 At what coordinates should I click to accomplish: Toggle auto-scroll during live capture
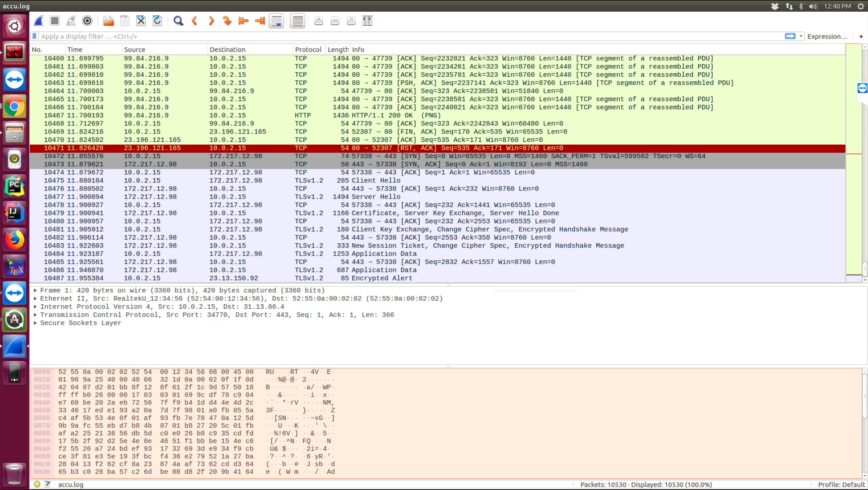pyautogui.click(x=276, y=21)
